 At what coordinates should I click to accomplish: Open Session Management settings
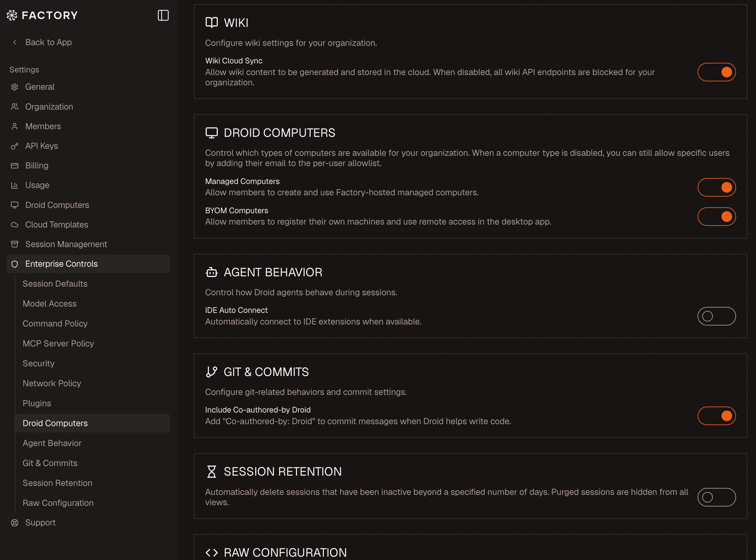pos(88,244)
